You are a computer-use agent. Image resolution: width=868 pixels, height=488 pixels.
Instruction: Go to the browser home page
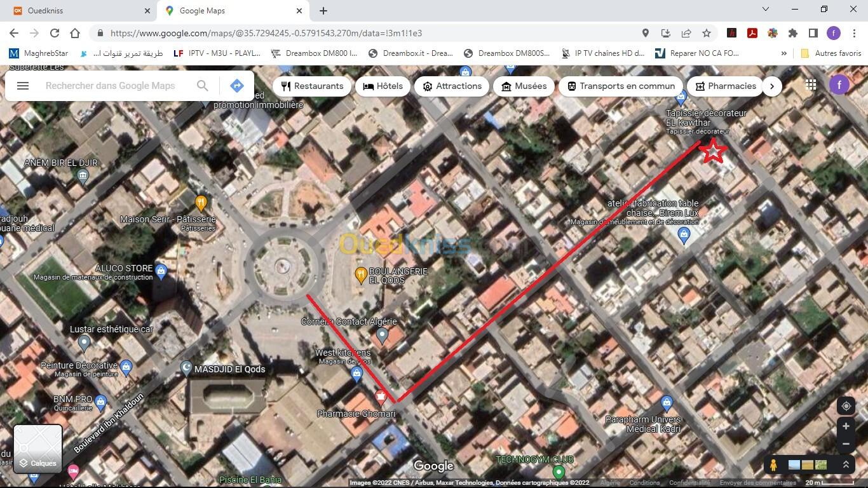pos(75,33)
